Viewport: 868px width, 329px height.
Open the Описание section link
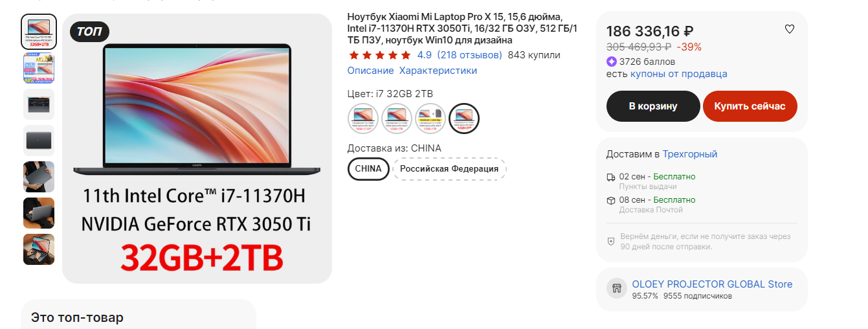click(370, 71)
